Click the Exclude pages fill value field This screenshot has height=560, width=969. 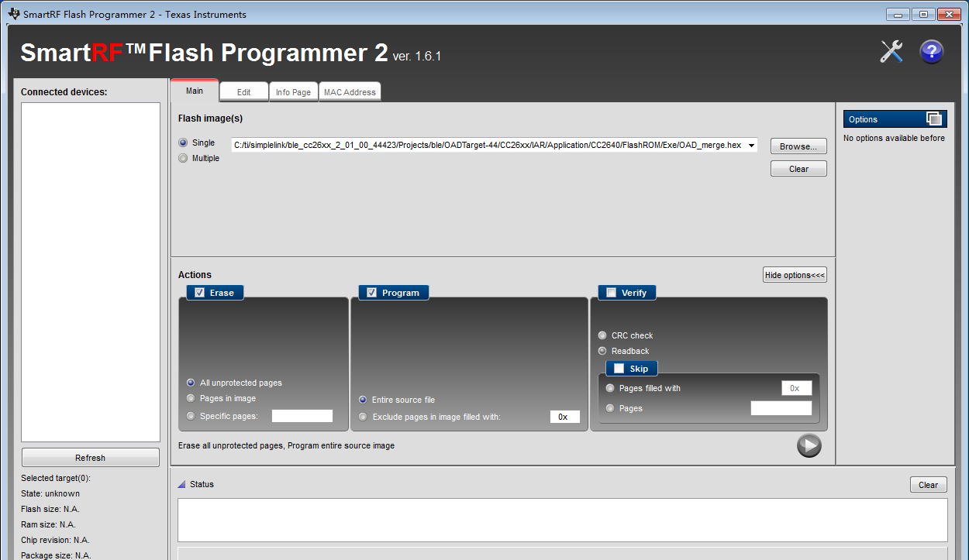click(565, 417)
